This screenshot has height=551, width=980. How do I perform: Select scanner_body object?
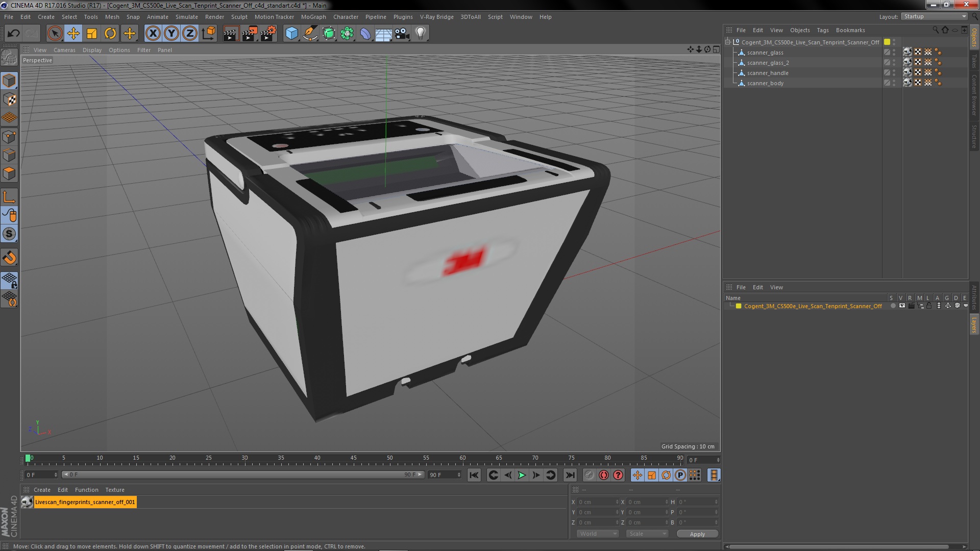[765, 83]
